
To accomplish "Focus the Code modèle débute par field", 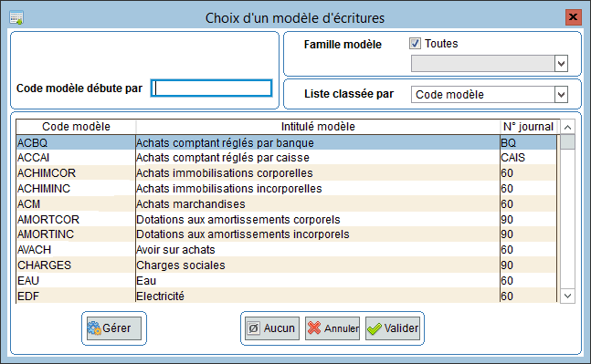I will (211, 88).
